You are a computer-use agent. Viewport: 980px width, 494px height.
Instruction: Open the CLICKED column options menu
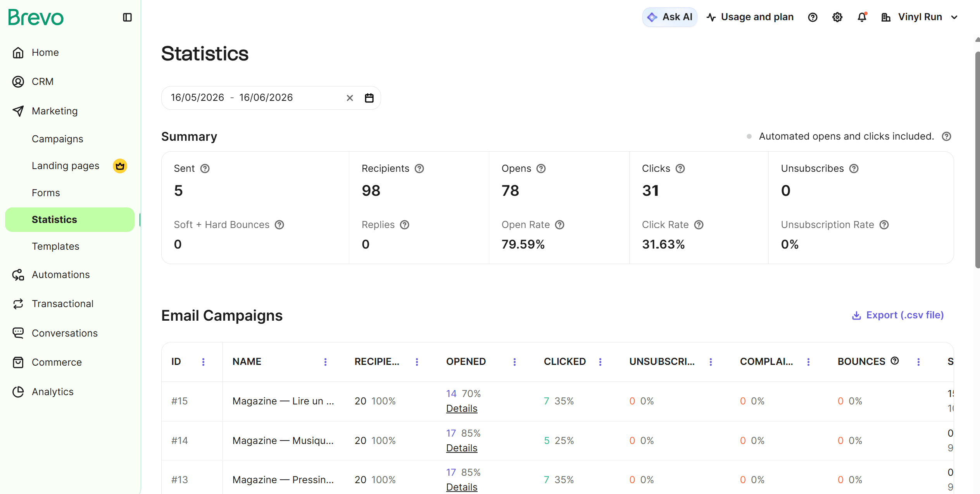tap(600, 362)
